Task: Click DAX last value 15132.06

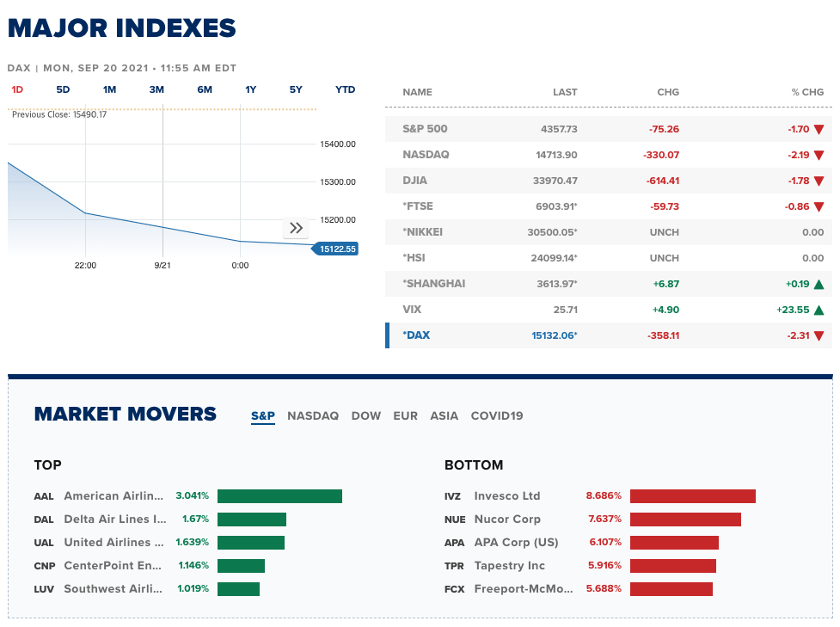Action: coord(555,335)
